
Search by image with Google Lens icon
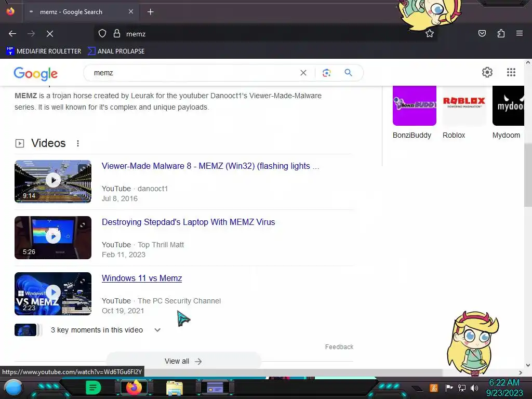coord(326,73)
